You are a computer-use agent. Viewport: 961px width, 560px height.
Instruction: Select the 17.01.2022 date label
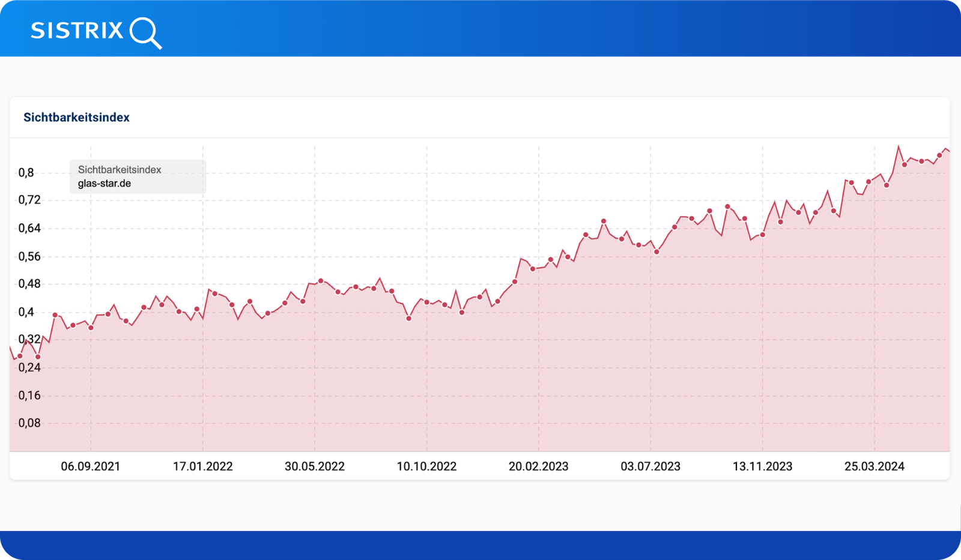click(x=202, y=466)
